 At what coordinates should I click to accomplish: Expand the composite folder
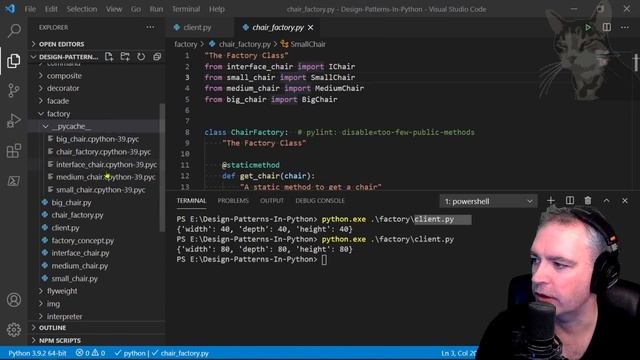64,76
